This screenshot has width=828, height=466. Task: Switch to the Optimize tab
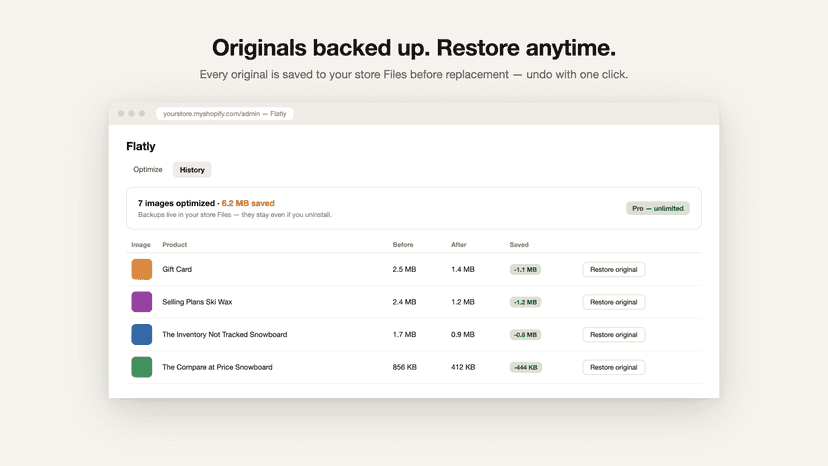[148, 170]
